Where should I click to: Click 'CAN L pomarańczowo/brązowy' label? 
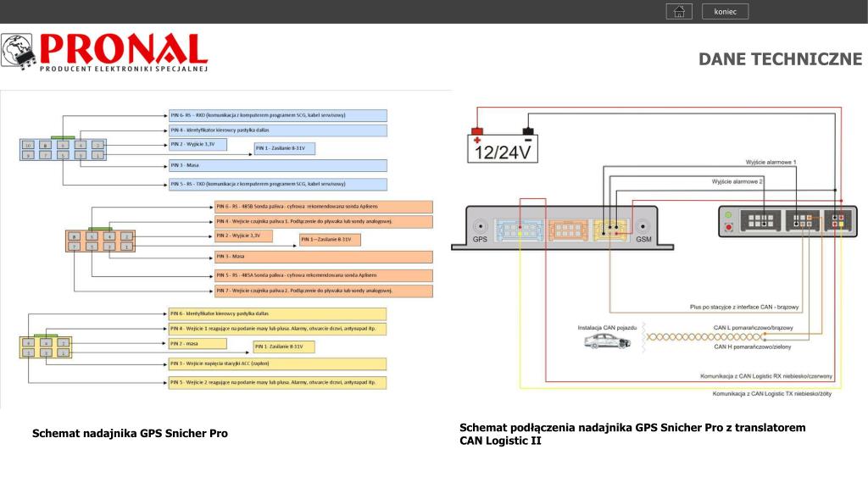coord(753,328)
